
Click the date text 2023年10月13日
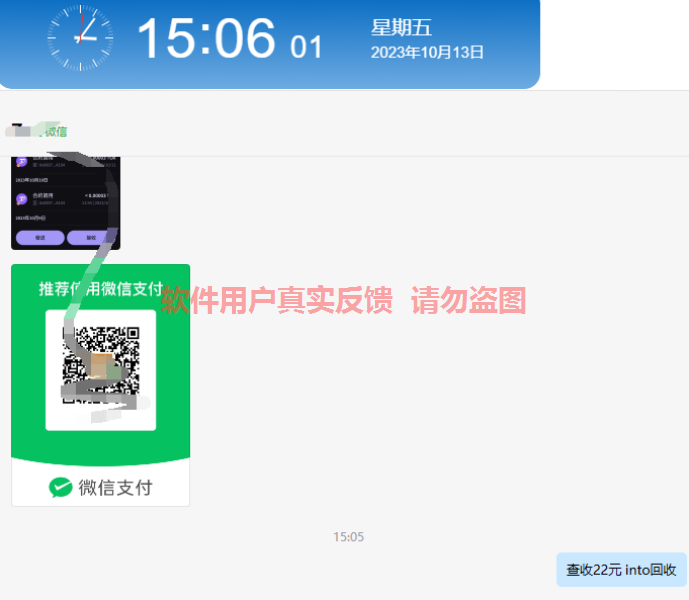coord(427,53)
